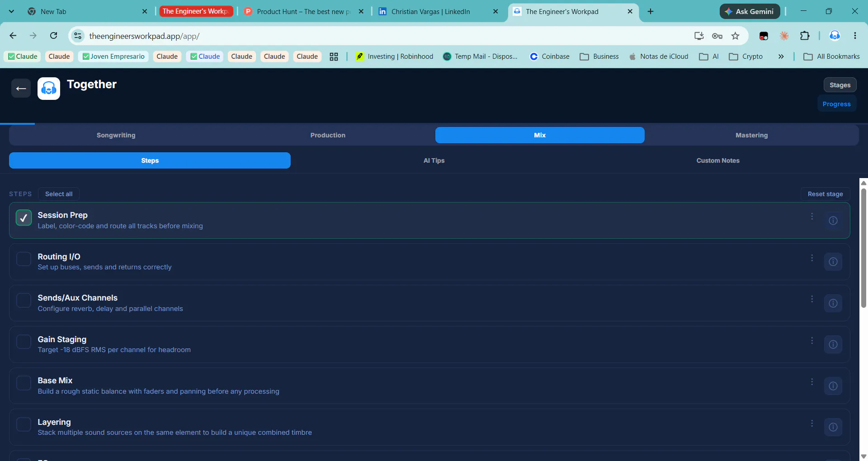
Task: Open a new browser tab with plus
Action: tap(651, 11)
